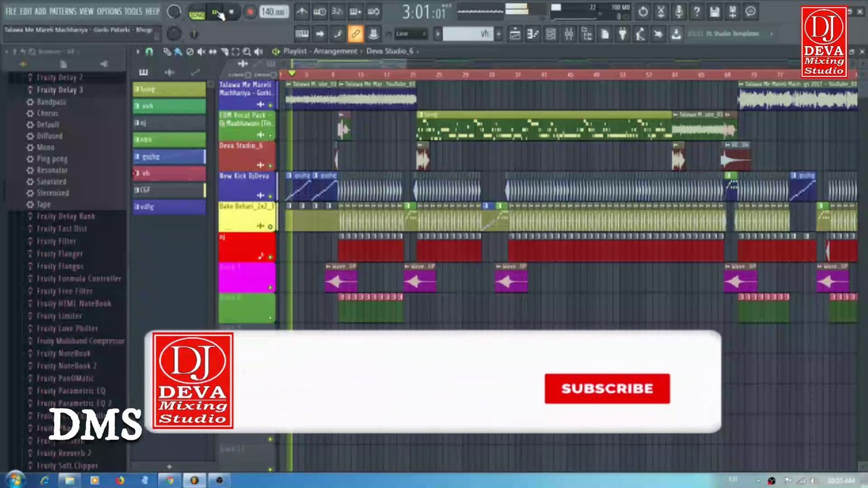Mute the Bake Behari track

[x=271, y=226]
